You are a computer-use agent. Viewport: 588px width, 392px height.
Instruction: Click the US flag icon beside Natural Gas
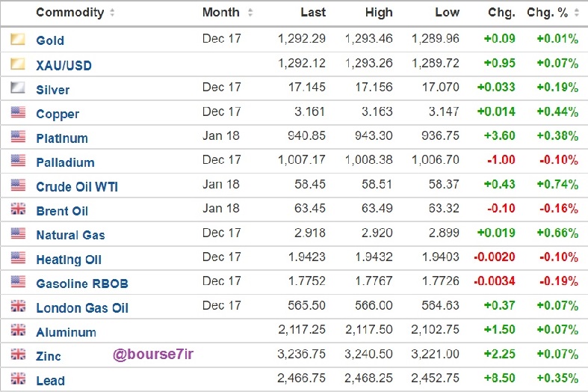pyautogui.click(x=18, y=233)
